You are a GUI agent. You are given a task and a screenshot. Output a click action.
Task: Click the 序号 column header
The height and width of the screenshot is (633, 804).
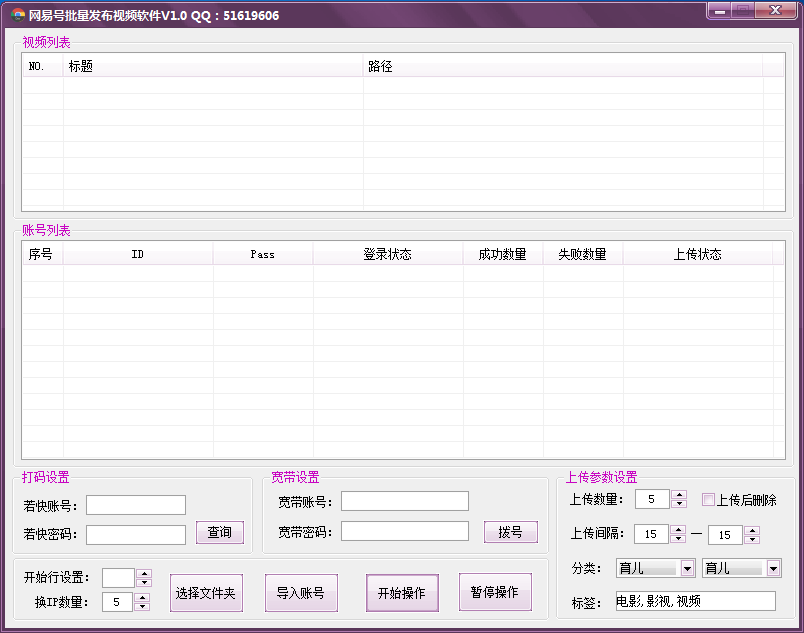43,254
